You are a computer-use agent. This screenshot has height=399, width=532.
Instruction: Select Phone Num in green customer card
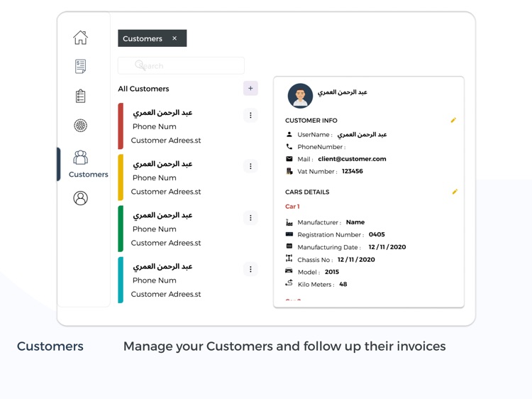click(155, 229)
